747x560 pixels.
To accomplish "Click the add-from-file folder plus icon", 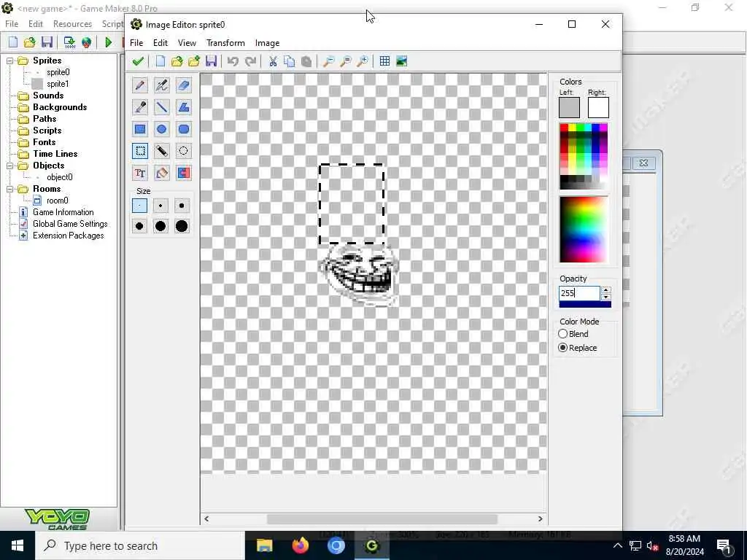I will point(194,61).
